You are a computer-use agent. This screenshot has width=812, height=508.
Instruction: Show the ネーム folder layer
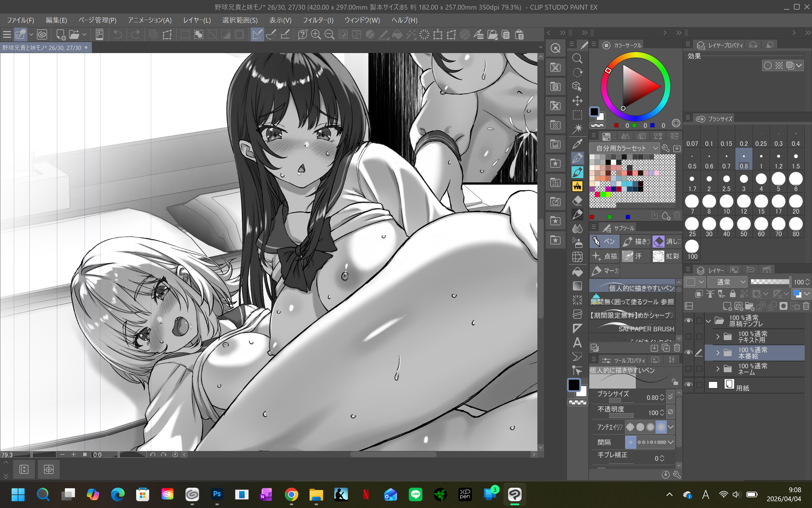pos(688,369)
